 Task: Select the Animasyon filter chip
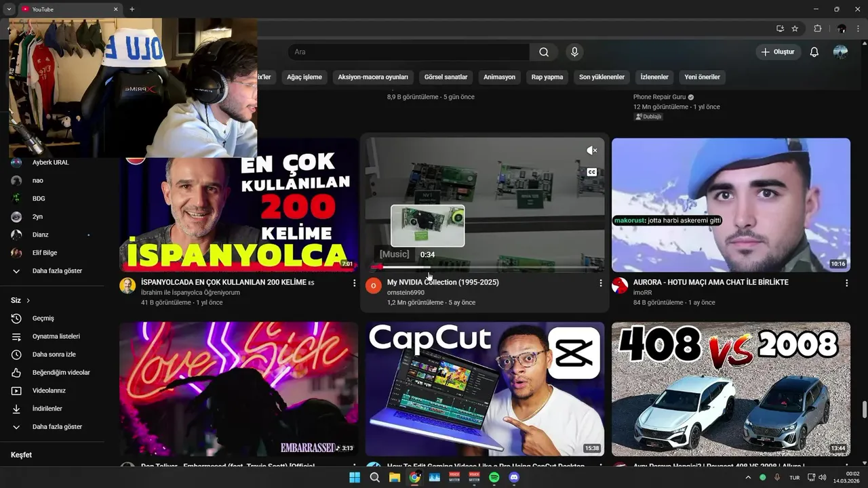tap(500, 77)
